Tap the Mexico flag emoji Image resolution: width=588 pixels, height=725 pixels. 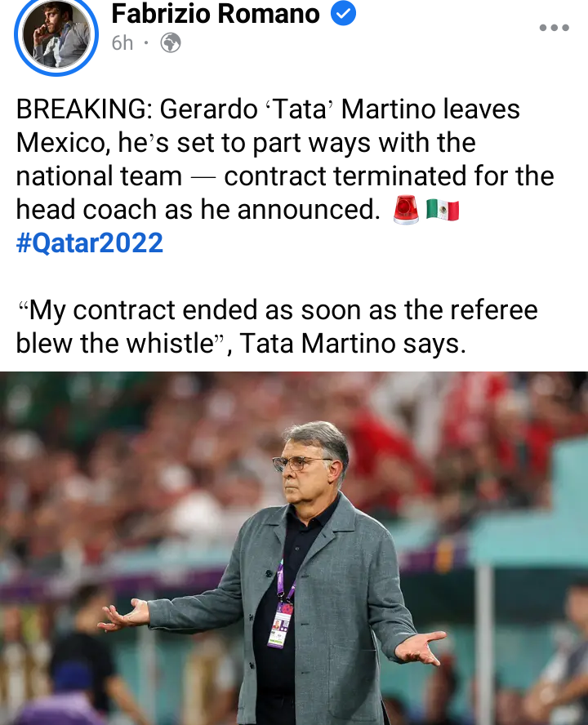coord(443,210)
